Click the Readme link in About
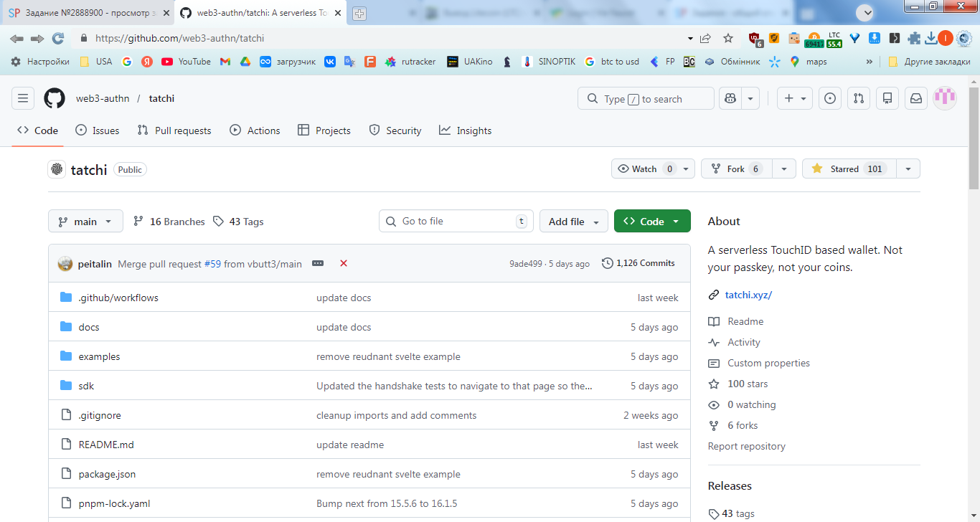 (745, 321)
